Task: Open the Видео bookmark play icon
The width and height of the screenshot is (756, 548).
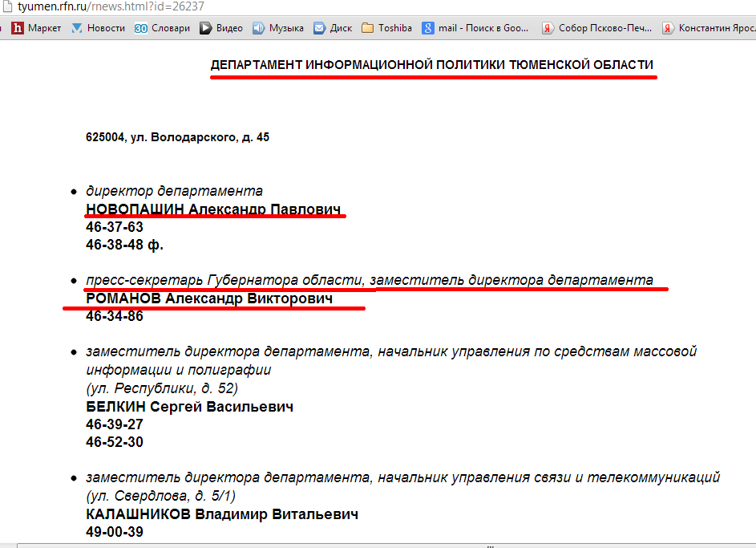Action: 206,28
